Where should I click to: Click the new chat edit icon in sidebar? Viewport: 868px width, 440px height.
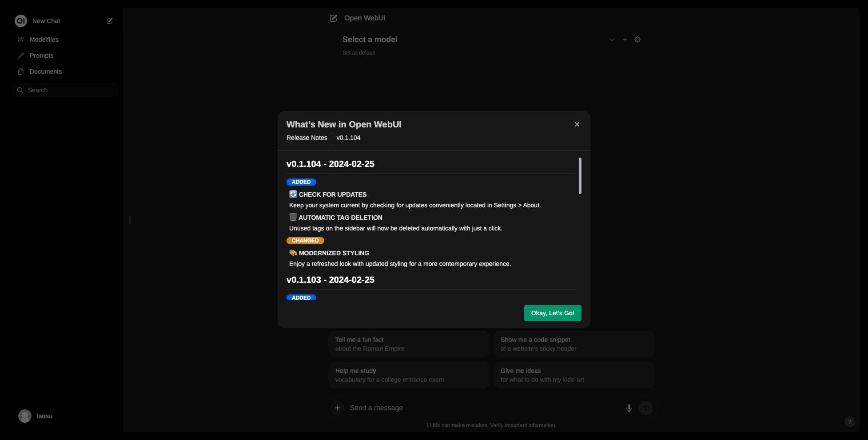coord(109,21)
